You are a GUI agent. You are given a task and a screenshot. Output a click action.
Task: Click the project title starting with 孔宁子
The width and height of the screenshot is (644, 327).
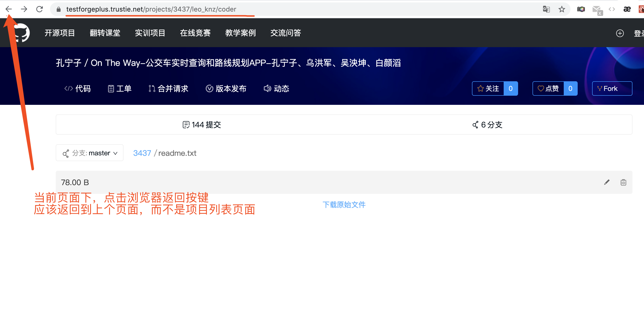[x=228, y=63]
